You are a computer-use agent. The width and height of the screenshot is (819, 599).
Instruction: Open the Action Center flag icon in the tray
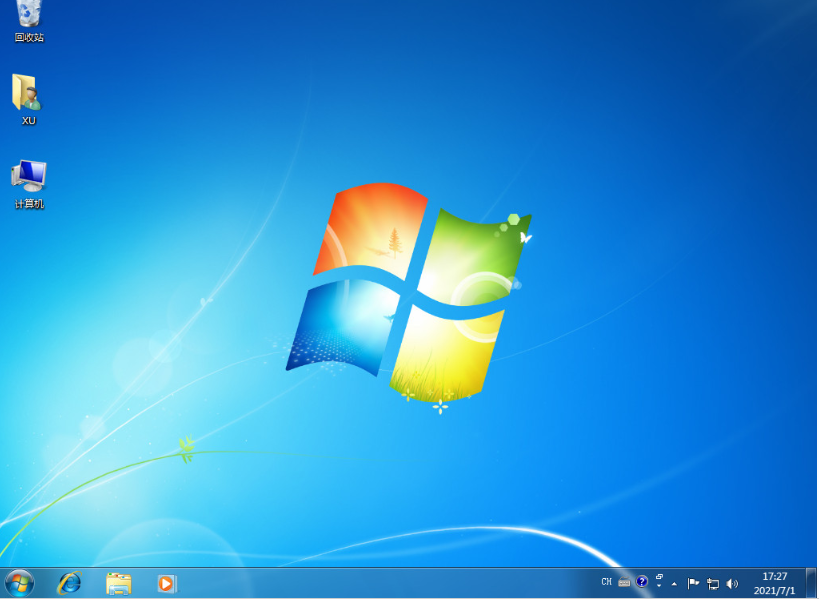point(693,582)
